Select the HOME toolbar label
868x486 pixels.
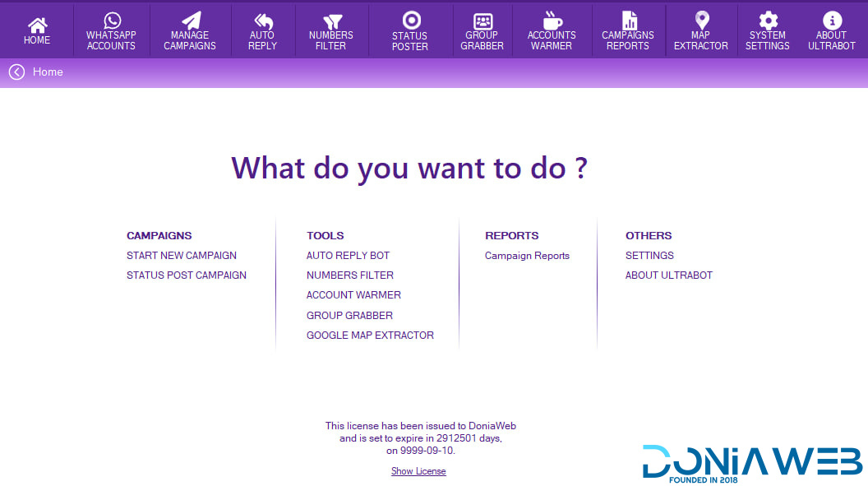(x=36, y=39)
